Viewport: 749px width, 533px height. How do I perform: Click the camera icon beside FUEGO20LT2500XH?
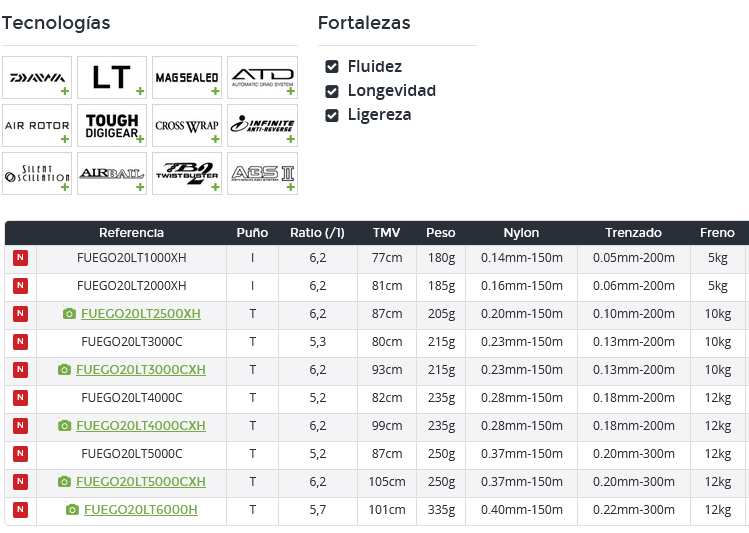coord(69,314)
